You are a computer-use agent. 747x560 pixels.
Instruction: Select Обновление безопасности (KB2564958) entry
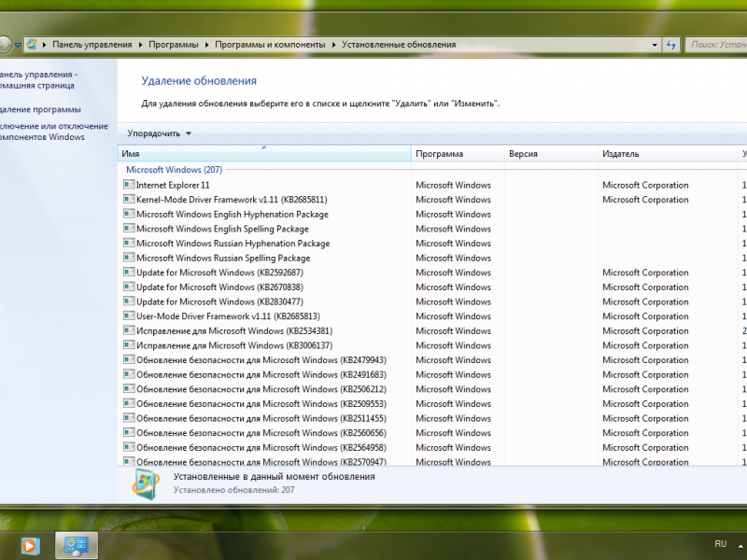(261, 448)
